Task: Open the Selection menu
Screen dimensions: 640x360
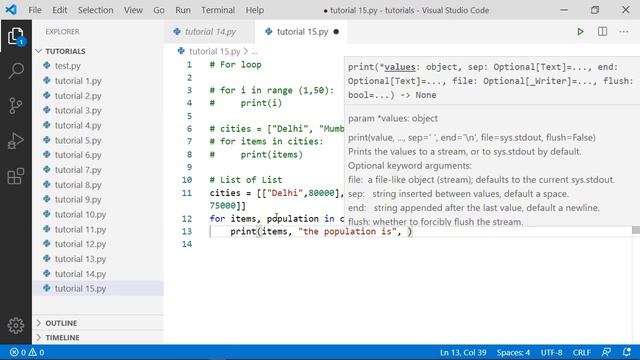Action: coord(96,10)
